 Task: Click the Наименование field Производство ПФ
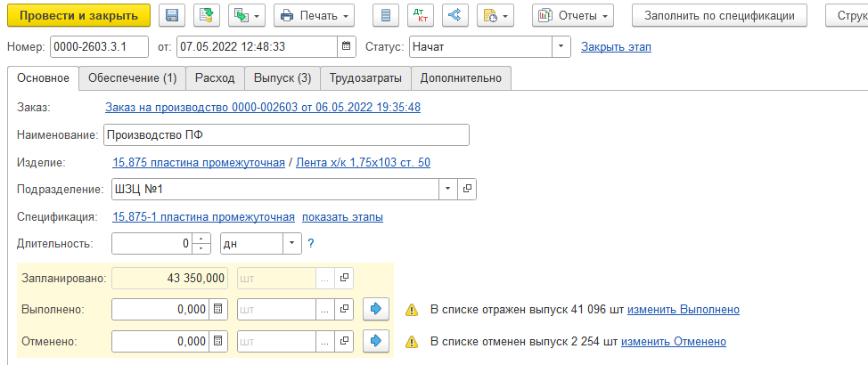(x=286, y=134)
